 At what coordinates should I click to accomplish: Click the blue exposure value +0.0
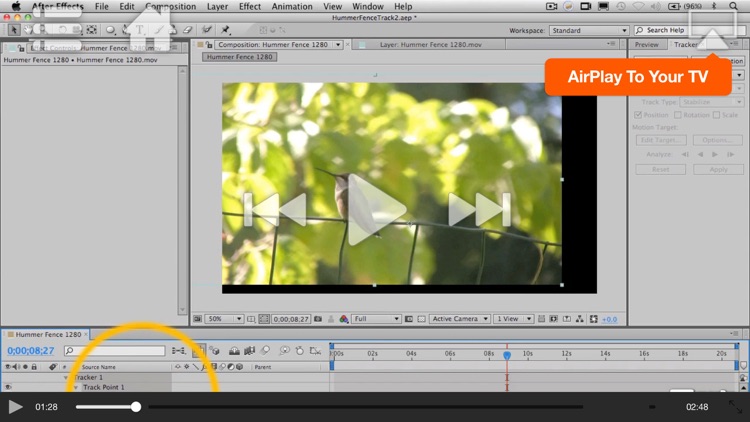click(x=609, y=319)
